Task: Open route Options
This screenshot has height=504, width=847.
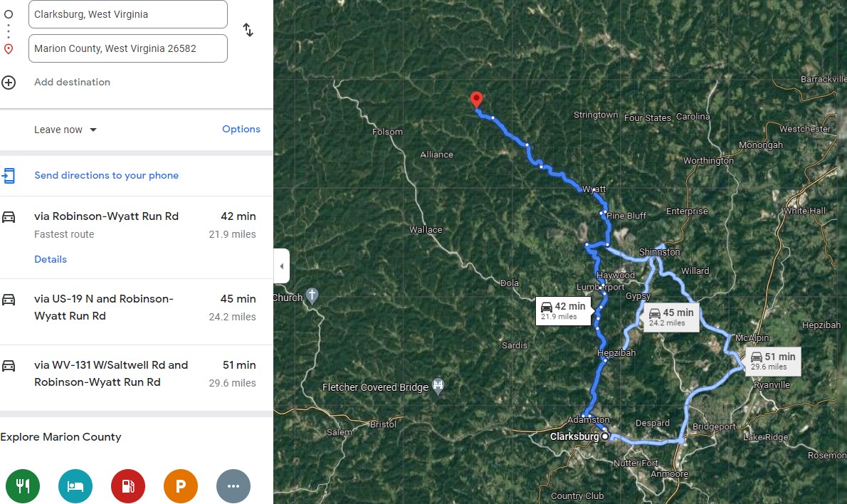Action: pyautogui.click(x=241, y=129)
